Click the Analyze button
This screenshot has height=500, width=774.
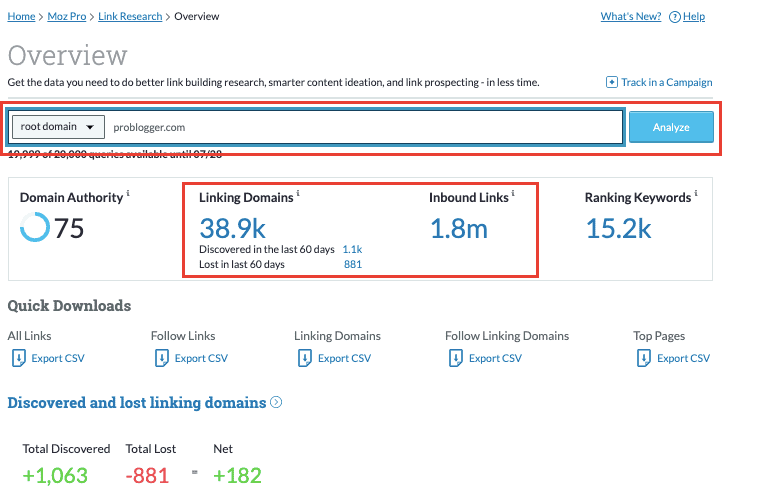tap(671, 128)
